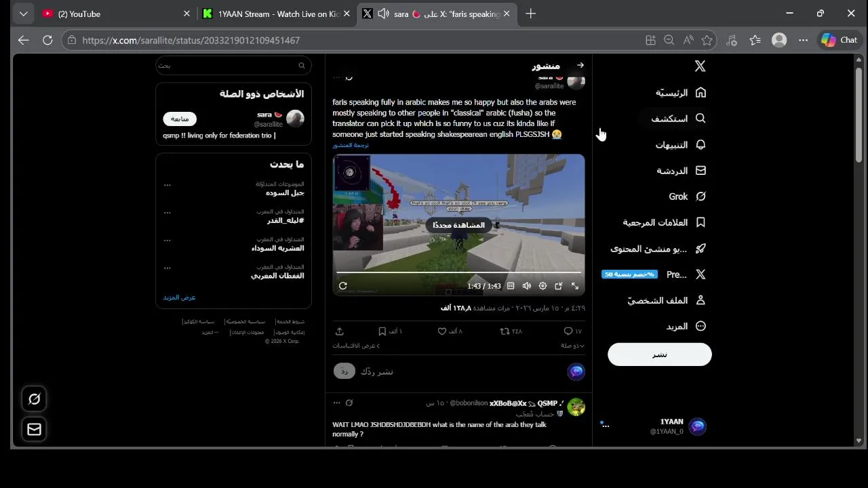Image resolution: width=868 pixels, height=488 pixels.
Task: Open options for العشريه السوداء trend
Action: (167, 240)
